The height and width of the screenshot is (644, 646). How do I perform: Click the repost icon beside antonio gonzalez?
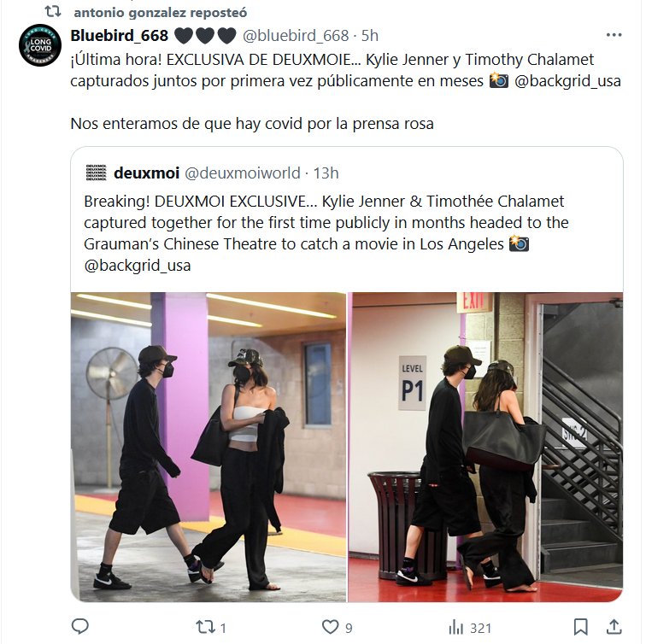tap(53, 11)
